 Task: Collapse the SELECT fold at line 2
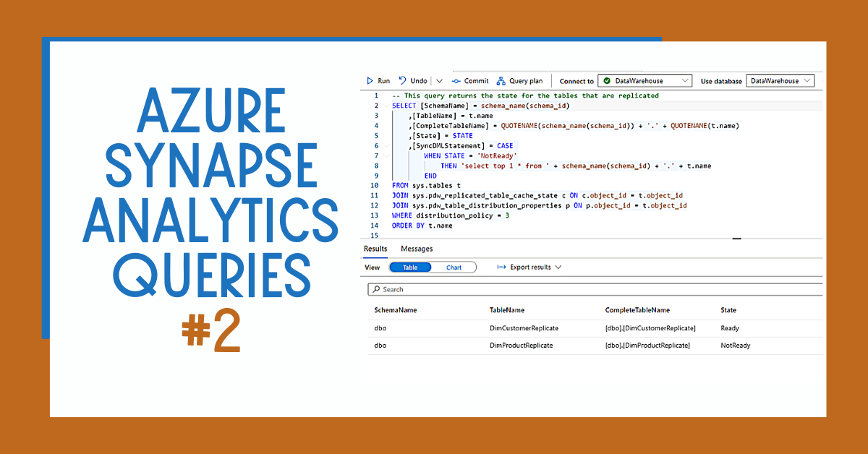pos(386,106)
